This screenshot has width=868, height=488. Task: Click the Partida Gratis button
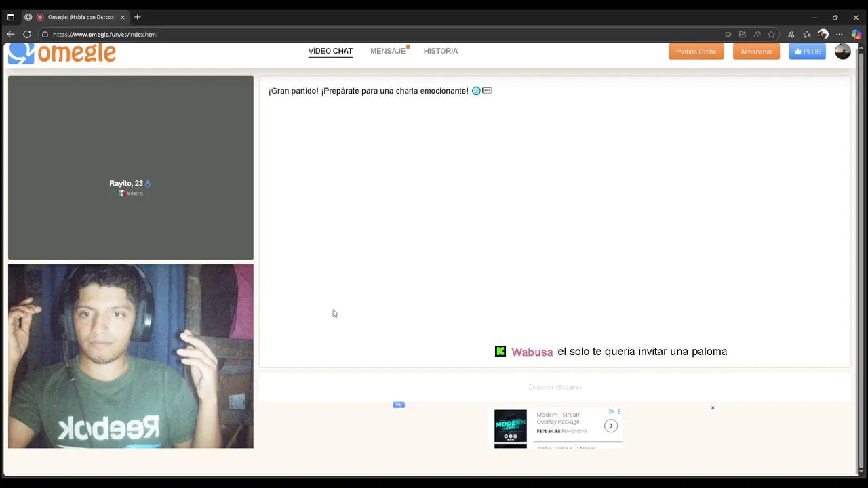[x=696, y=52]
